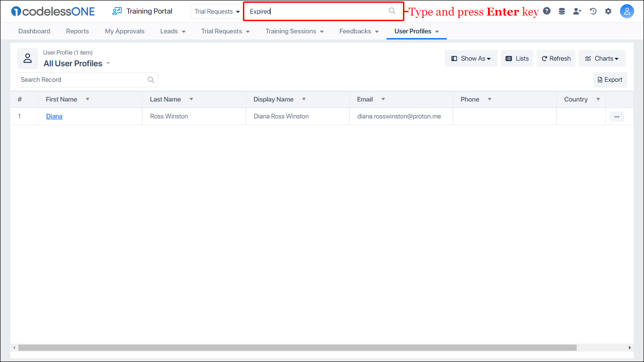Go to the Dashboard tab

tap(34, 31)
